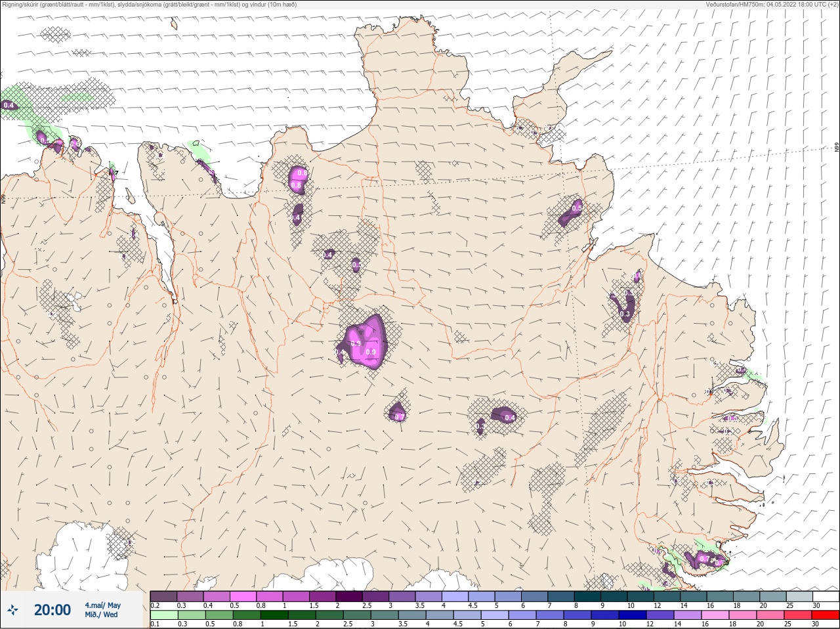The width and height of the screenshot is (840, 629).
Task: Select the '4.maí/ May' date text
Action: pyautogui.click(x=102, y=605)
